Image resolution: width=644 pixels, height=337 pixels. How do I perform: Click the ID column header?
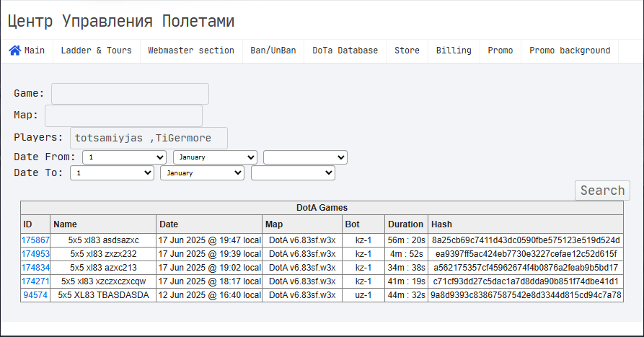tap(35, 224)
